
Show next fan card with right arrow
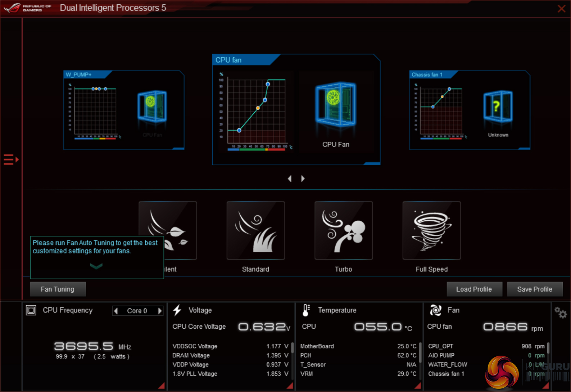pyautogui.click(x=303, y=179)
